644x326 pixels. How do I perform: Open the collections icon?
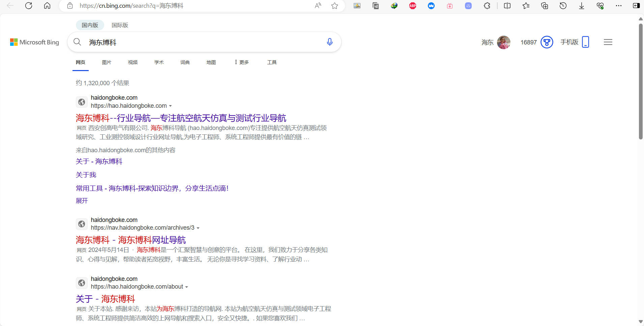(x=545, y=6)
